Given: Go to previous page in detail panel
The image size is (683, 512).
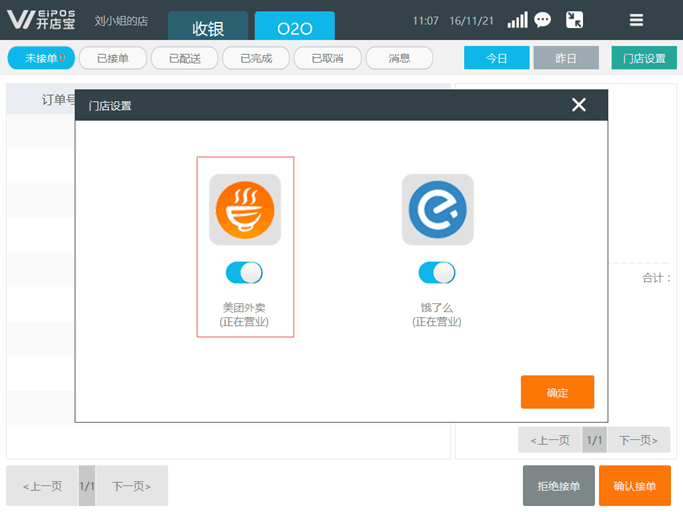Looking at the screenshot, I should click(550, 440).
